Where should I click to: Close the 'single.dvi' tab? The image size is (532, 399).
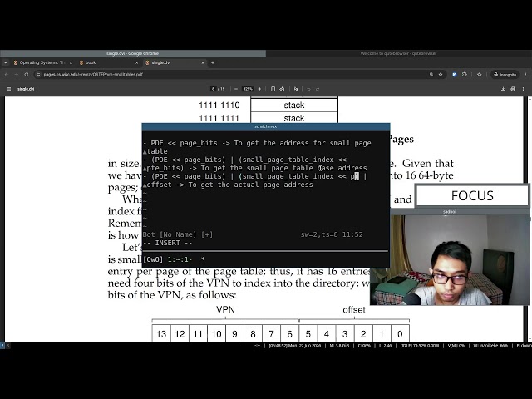(203, 62)
